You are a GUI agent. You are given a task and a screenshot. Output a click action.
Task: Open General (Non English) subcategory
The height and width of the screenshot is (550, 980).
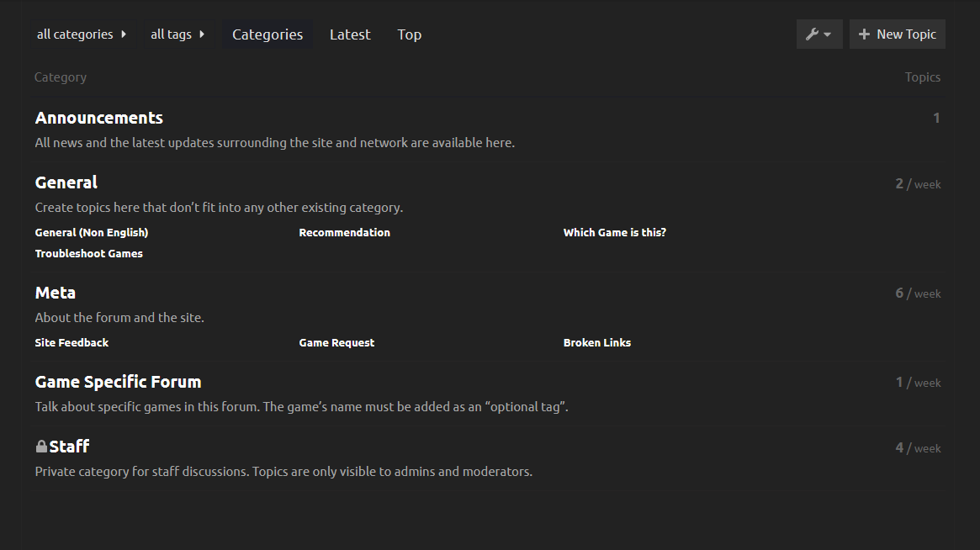[91, 232]
